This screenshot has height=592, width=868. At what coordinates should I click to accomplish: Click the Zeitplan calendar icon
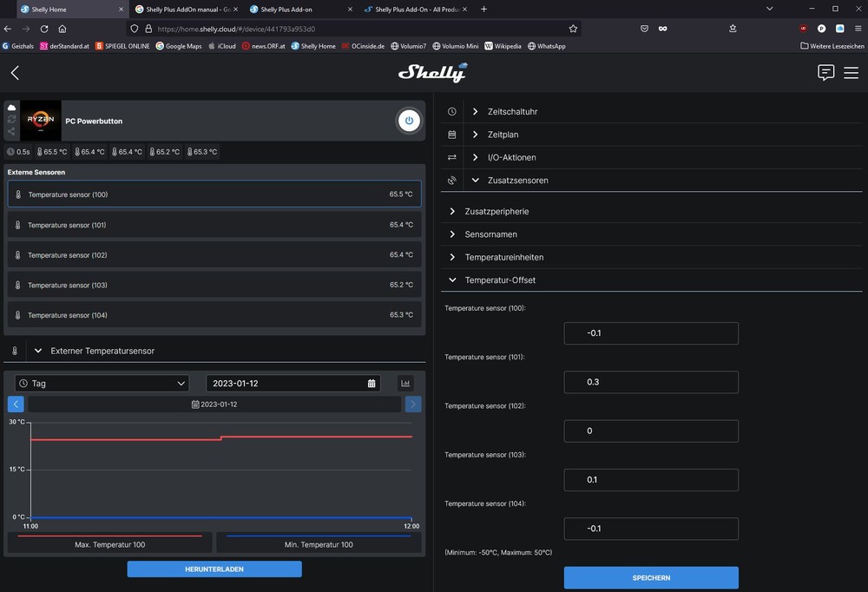(451, 135)
